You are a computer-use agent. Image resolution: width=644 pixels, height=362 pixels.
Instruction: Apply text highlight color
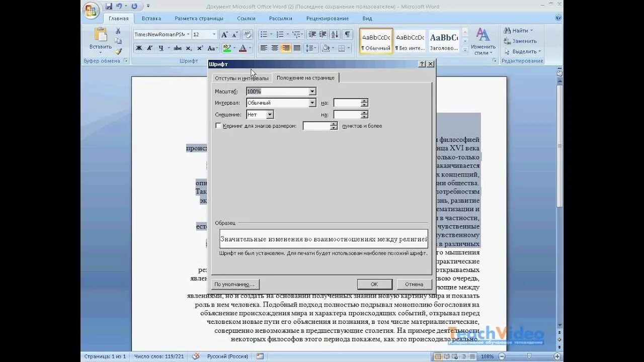pyautogui.click(x=227, y=48)
